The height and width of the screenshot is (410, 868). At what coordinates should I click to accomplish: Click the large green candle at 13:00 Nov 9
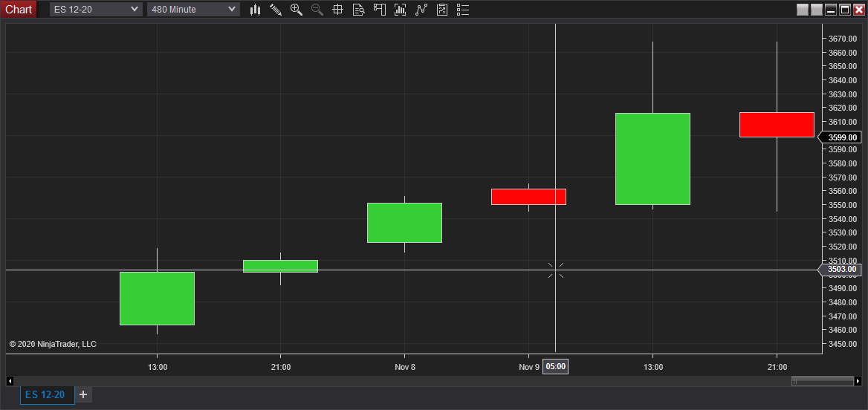pos(652,159)
